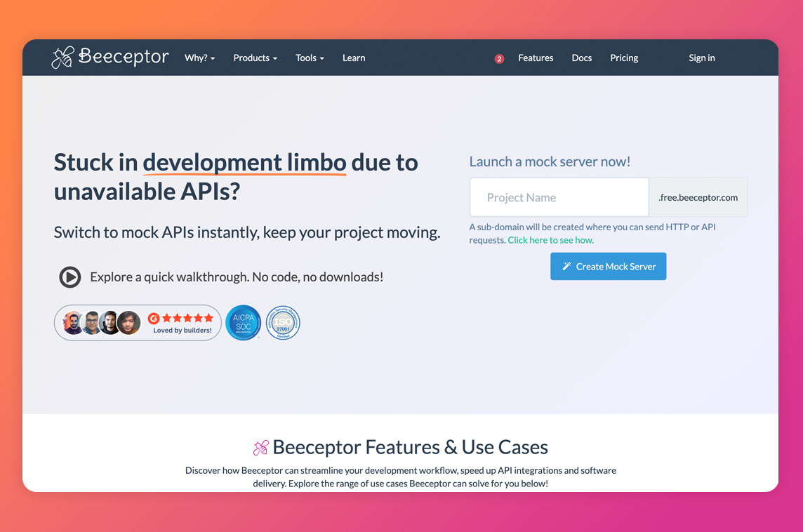Click 'Switch to mock APIs instantly' subheading
The height and width of the screenshot is (532, 803).
pos(247,232)
